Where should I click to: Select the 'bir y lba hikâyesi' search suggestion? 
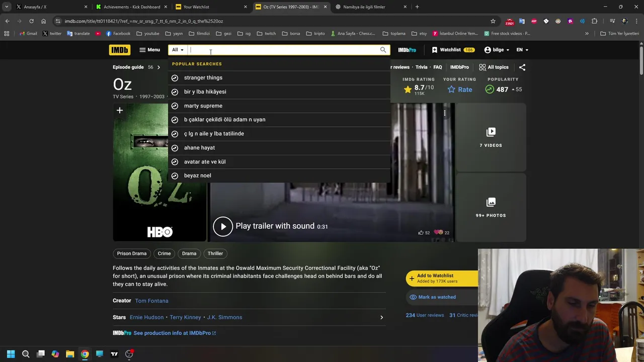pos(279,92)
